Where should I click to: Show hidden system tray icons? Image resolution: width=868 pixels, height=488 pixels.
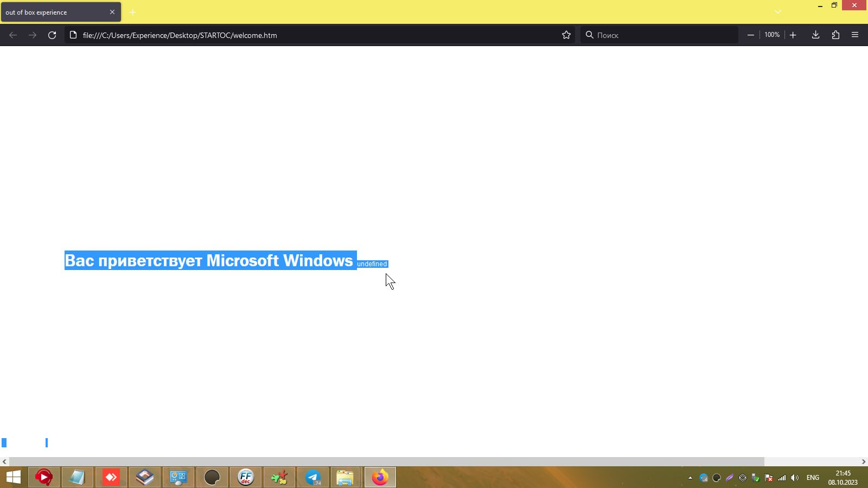(x=690, y=478)
